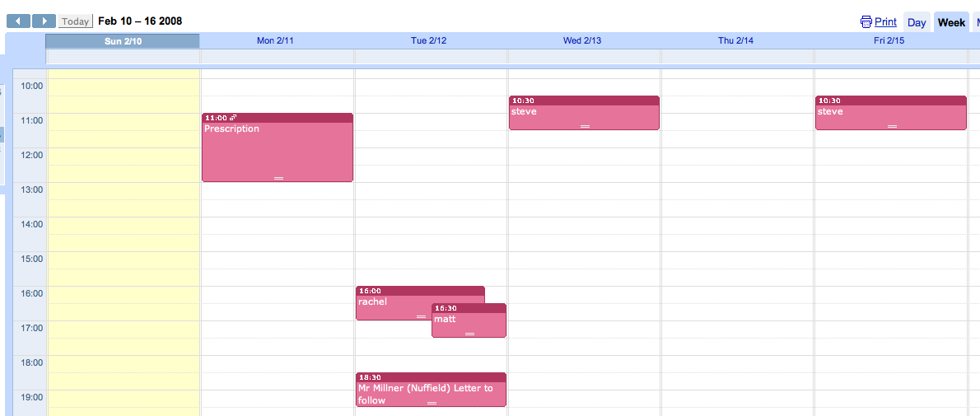The image size is (980, 416).
Task: Click the printer icon next to Print
Action: coord(866,22)
